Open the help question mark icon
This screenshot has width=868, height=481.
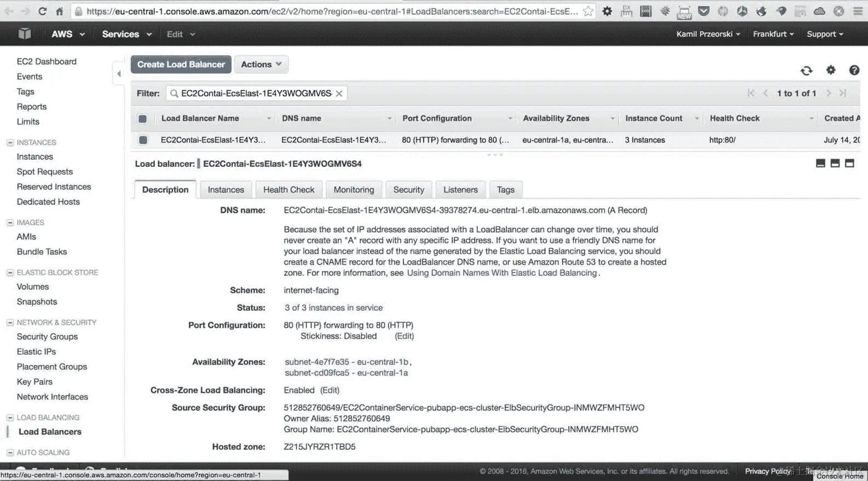(854, 70)
